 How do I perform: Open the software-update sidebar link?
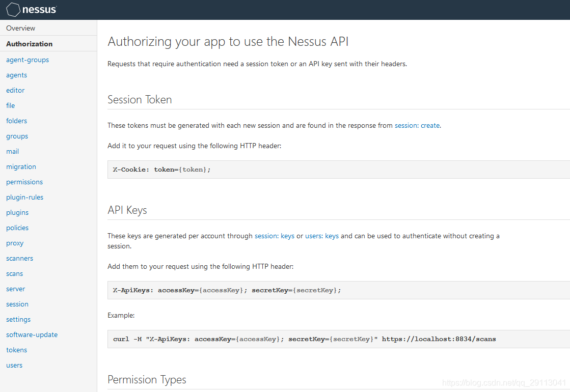click(32, 334)
